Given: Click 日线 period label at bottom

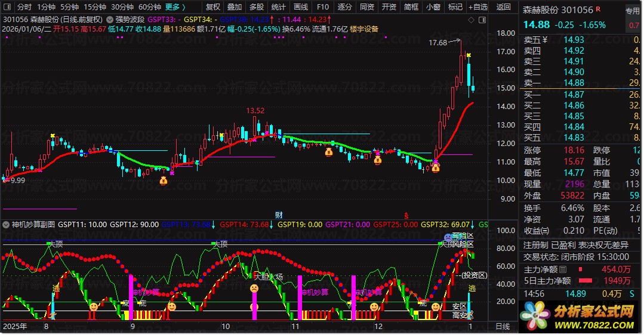Looking at the screenshot, I should pos(503,327).
